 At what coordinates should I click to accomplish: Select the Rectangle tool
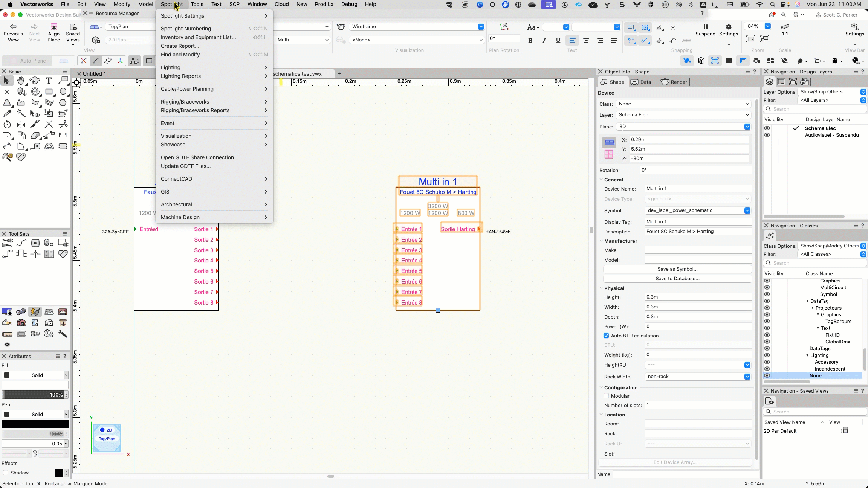click(x=49, y=91)
